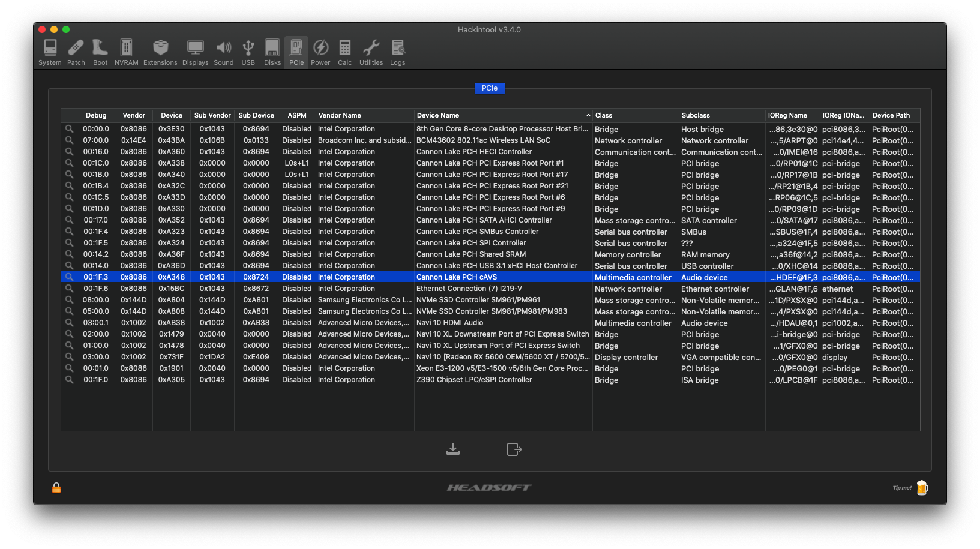This screenshot has width=980, height=549.
Task: Select the PCIe tab label
Action: [490, 88]
